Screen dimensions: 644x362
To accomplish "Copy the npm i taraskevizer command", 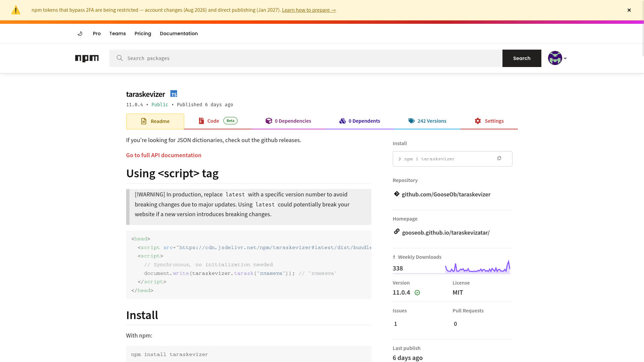I will (x=499, y=158).
